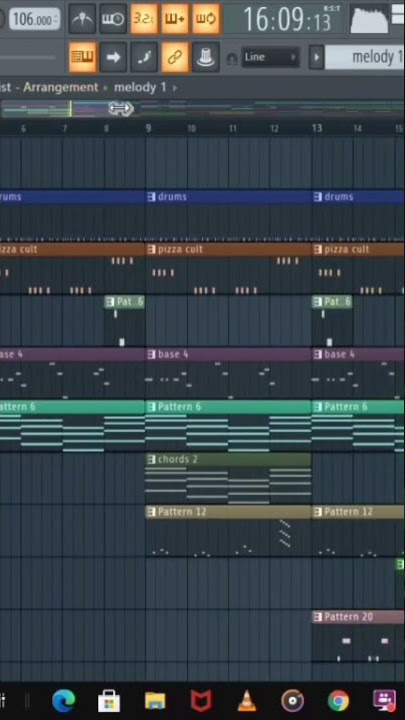Toggle overdub (blend) recording
The width and height of the screenshot is (405, 720).
click(174, 19)
